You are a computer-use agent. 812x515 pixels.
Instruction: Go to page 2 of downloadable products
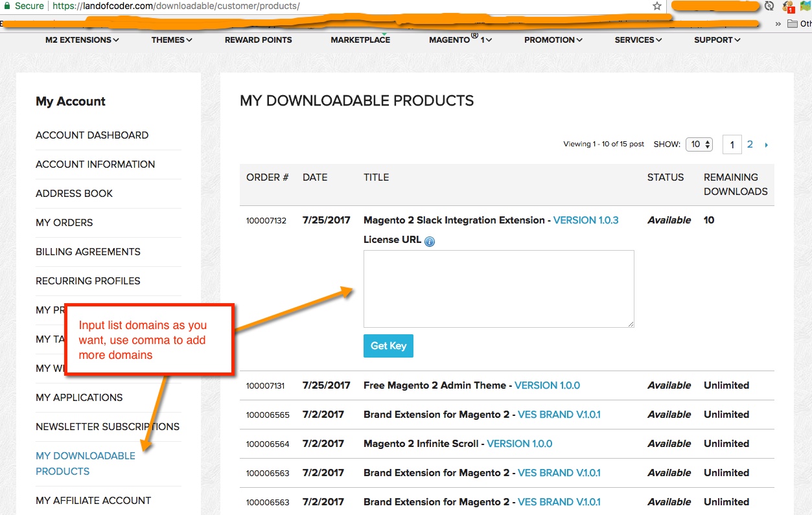pyautogui.click(x=750, y=144)
